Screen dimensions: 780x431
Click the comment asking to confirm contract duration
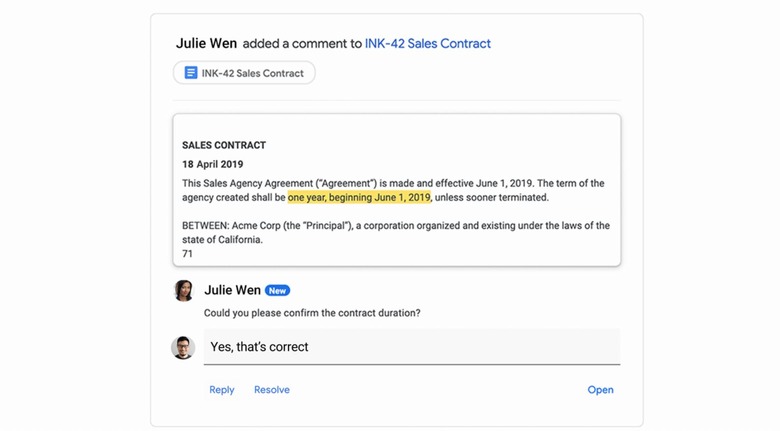point(312,313)
